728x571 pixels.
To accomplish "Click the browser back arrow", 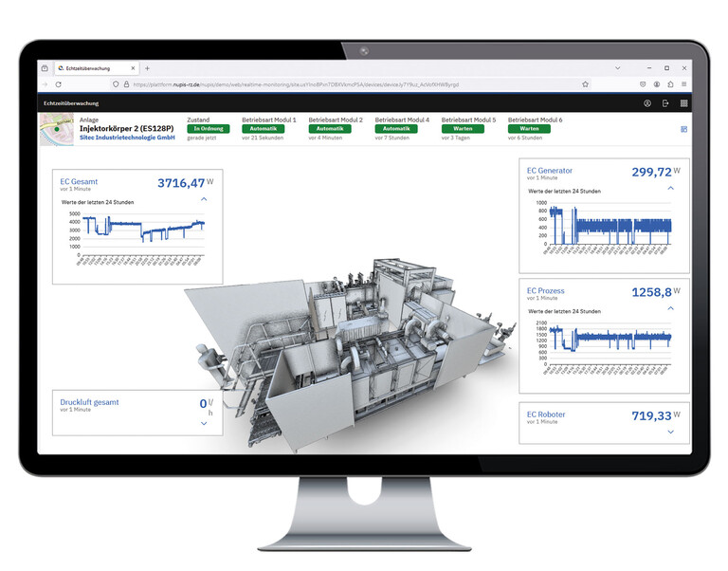I will [45, 84].
